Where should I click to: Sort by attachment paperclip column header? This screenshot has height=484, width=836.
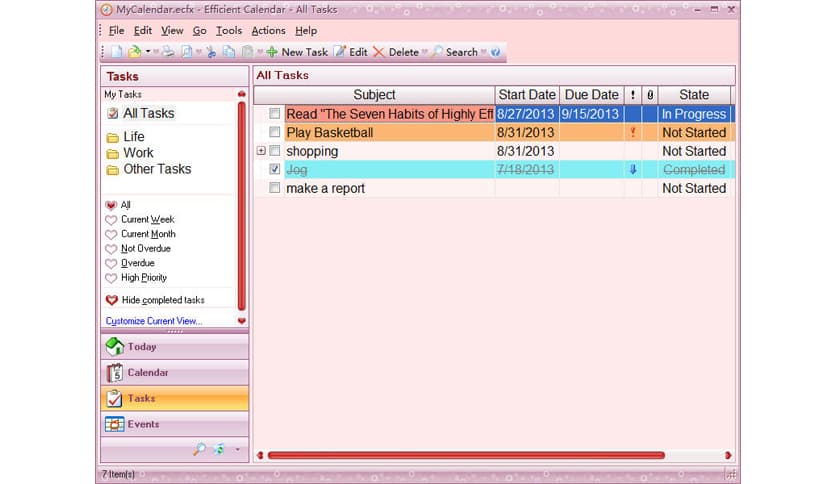point(650,95)
